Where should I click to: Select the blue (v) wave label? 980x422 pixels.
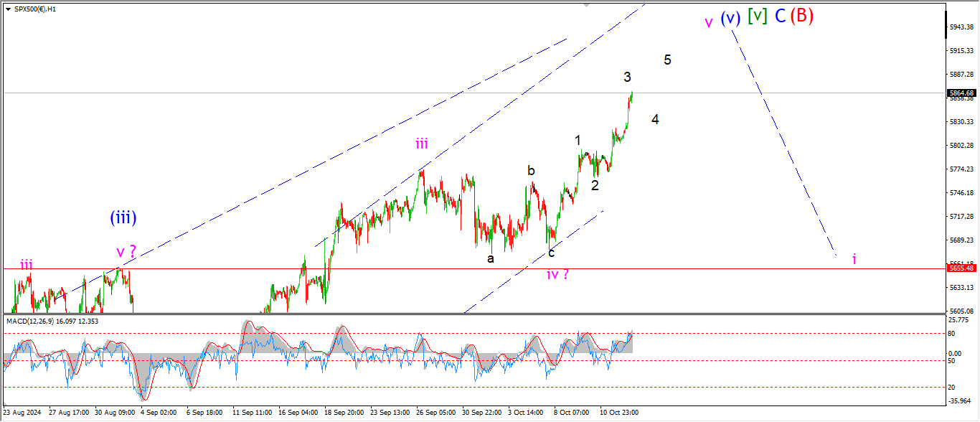(x=730, y=18)
